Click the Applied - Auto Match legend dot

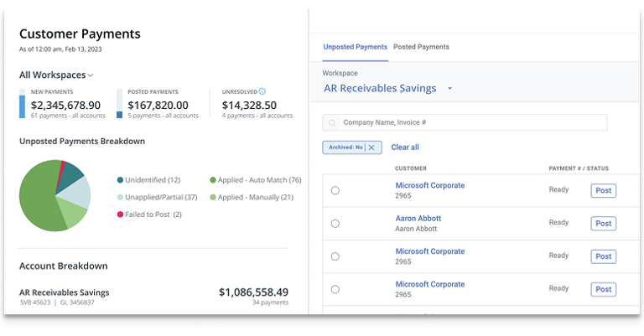click(212, 180)
